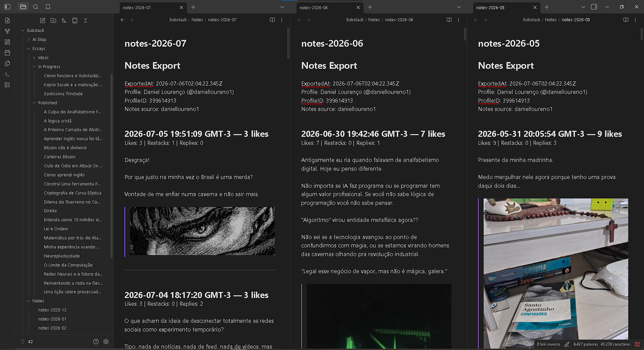This screenshot has width=644, height=350.
Task: Open vault switcher showing 42
Action: [27, 342]
